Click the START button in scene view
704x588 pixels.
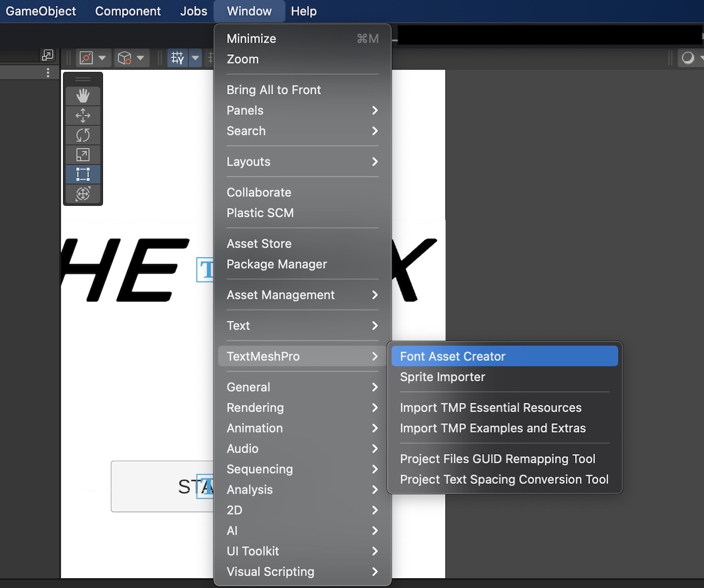click(x=162, y=487)
